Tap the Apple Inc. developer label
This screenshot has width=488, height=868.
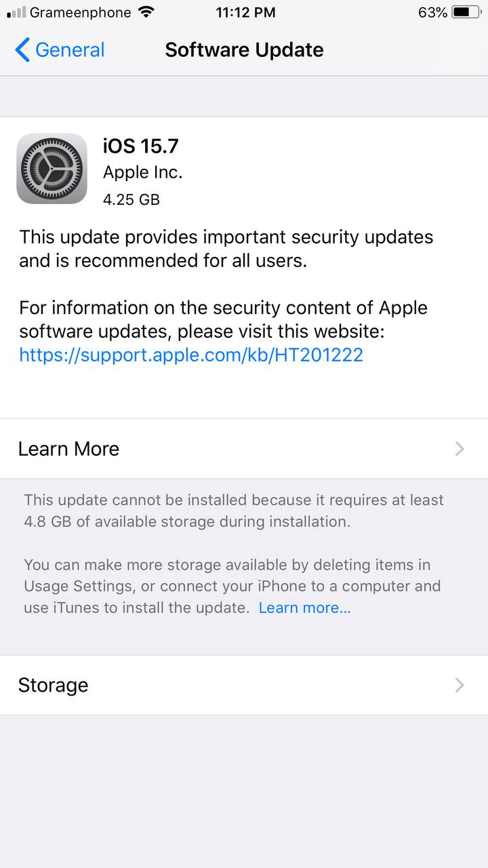pyautogui.click(x=143, y=172)
